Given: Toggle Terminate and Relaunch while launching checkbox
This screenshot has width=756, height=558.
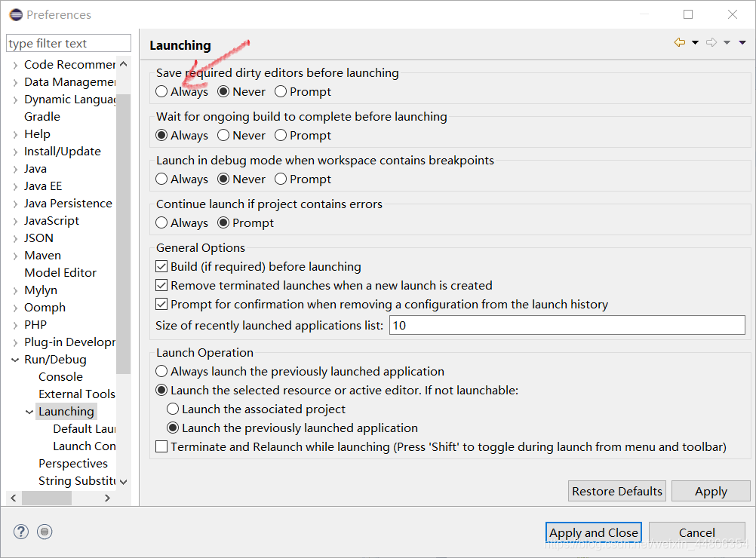Looking at the screenshot, I should coord(161,446).
